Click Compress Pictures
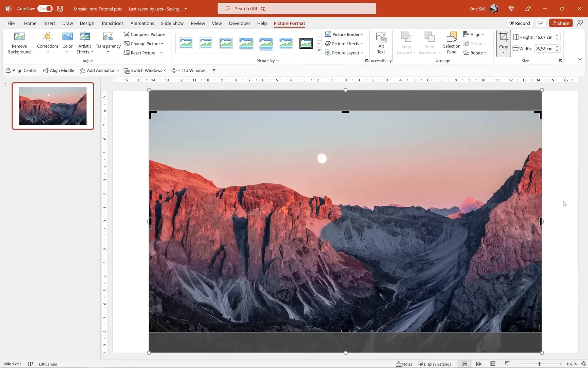The height and width of the screenshot is (368, 588). (145, 34)
